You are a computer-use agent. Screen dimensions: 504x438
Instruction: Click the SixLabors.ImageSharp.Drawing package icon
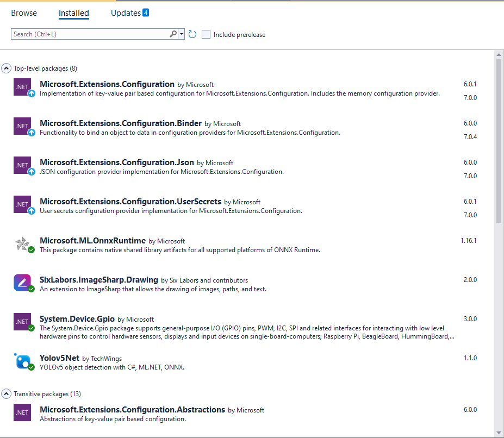tap(22, 283)
